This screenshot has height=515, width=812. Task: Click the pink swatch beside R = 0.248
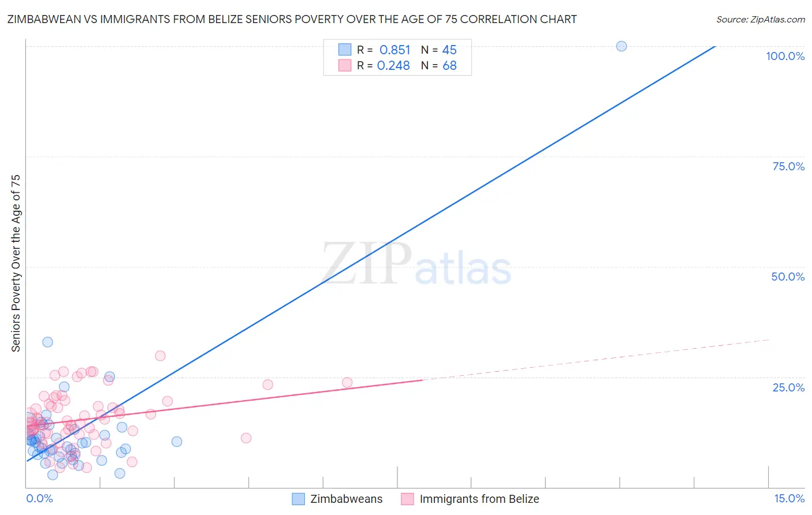345,65
